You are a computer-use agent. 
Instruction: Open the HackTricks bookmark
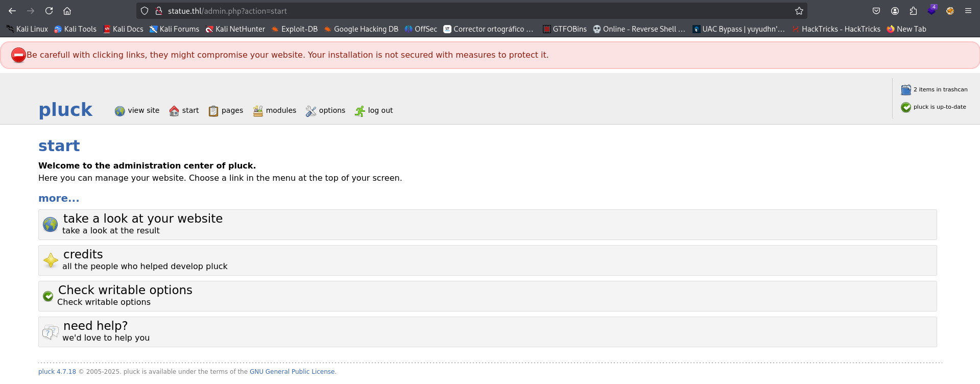point(836,29)
